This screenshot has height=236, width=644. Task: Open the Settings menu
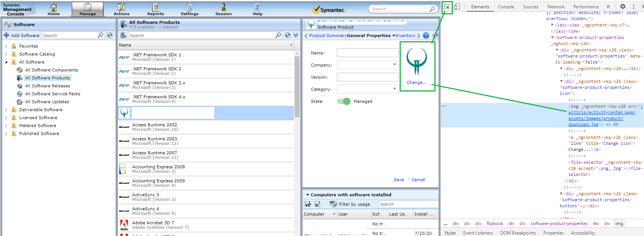pos(189,9)
